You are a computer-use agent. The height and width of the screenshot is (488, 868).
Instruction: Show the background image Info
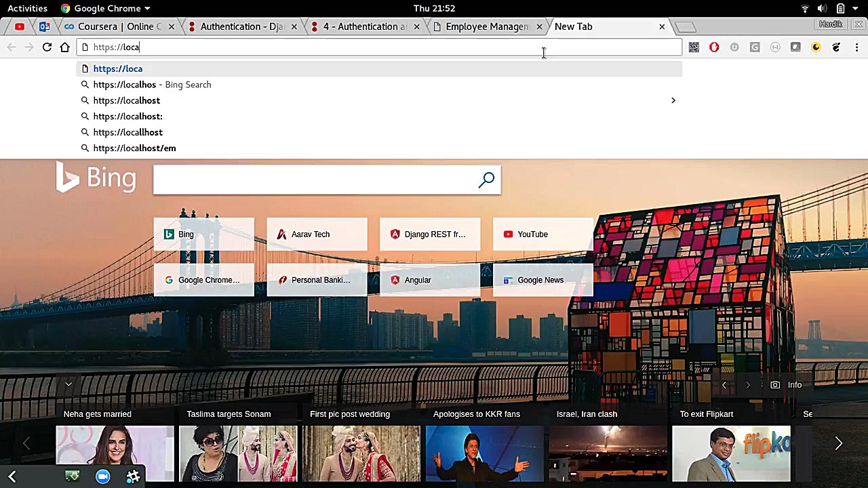(x=787, y=385)
